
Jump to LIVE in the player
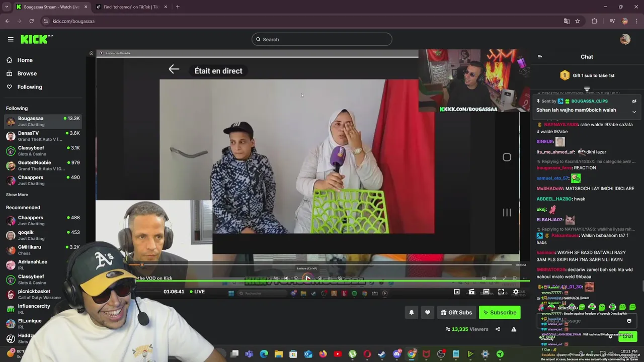(197, 292)
